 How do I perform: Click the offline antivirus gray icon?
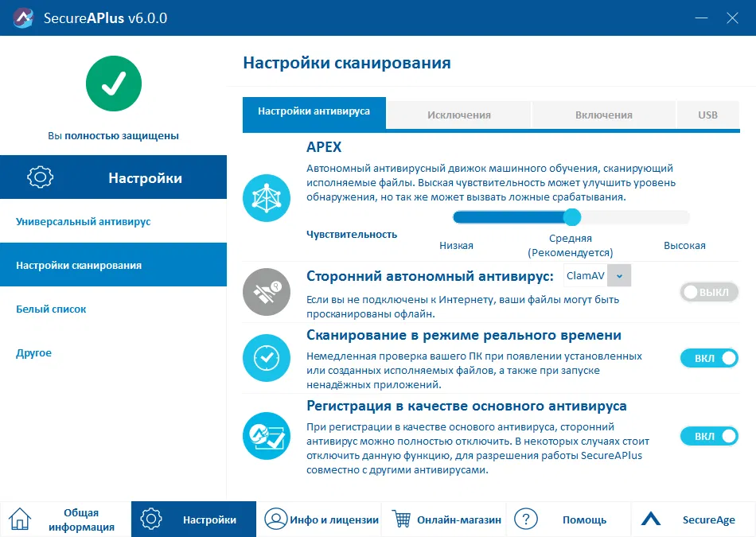pos(267,292)
